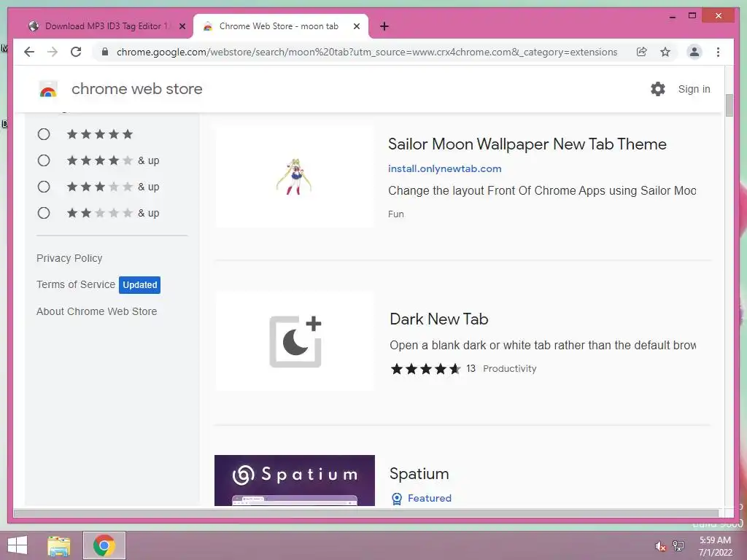Click the horizontal scrollbar at page bottom
The height and width of the screenshot is (560, 747).
(366, 513)
